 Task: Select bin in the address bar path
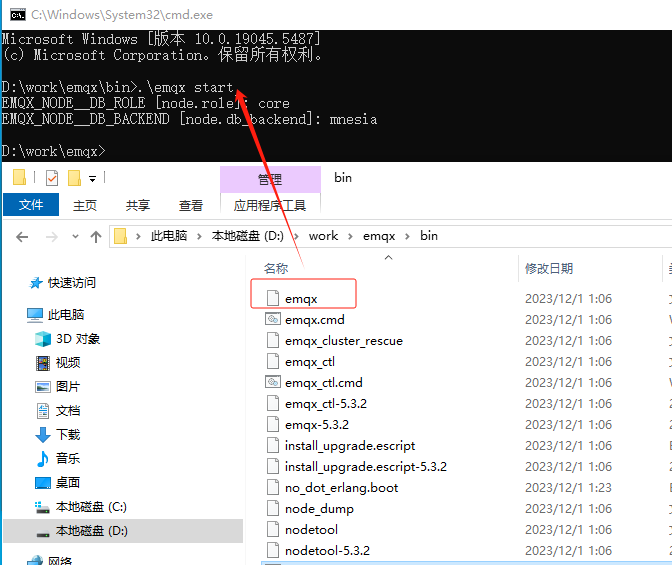[429, 236]
